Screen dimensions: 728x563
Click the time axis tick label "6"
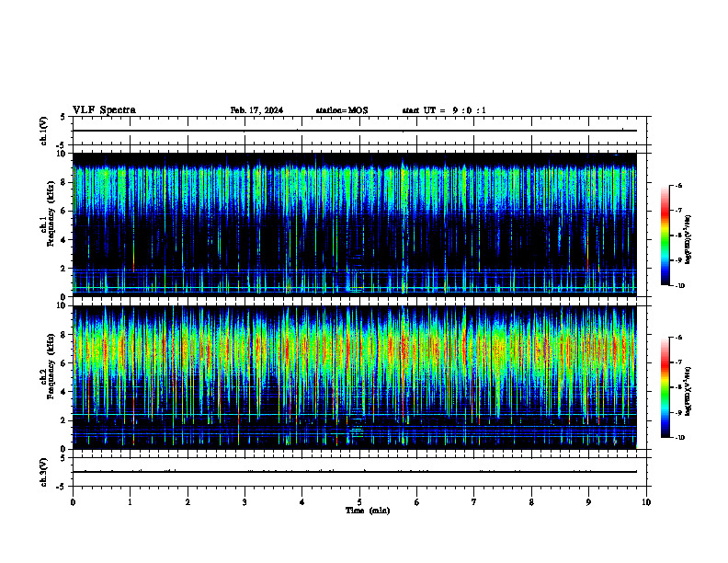click(x=417, y=502)
